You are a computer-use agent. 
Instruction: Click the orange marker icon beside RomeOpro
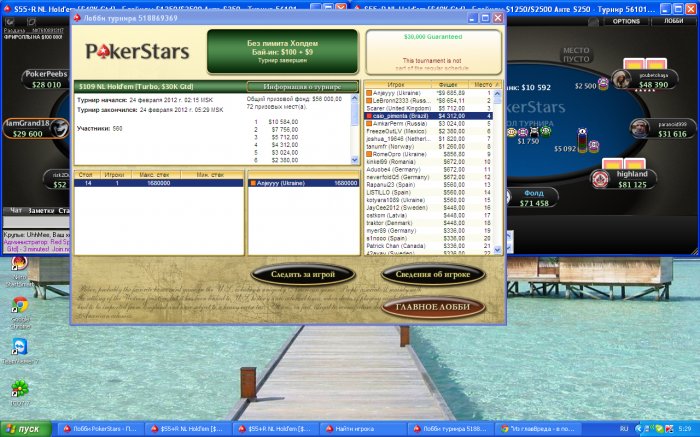pos(369,154)
